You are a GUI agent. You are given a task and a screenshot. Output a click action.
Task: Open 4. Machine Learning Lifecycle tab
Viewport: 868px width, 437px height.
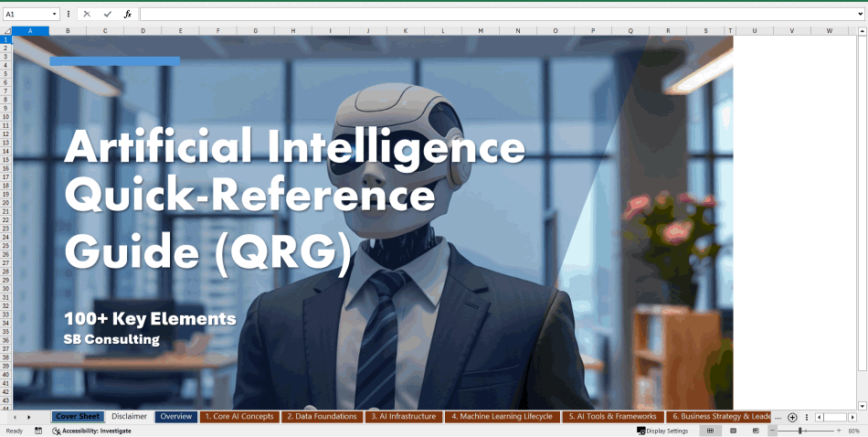click(x=503, y=417)
